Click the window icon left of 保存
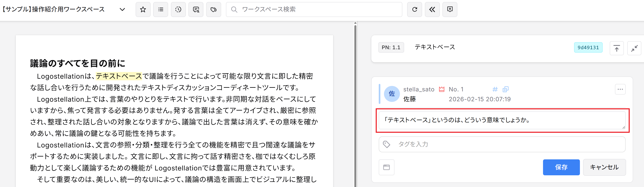Viewport: 644px width, 187px height. click(x=386, y=167)
